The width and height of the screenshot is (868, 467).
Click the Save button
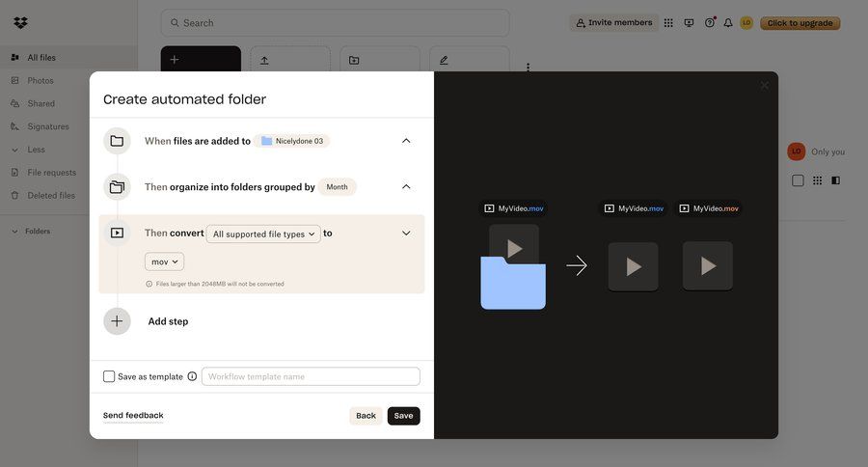click(403, 416)
